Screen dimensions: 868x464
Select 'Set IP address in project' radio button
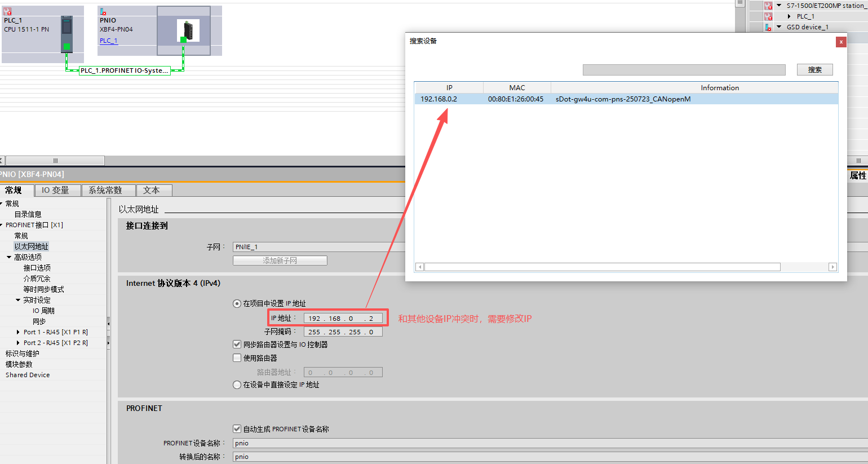tap(237, 303)
